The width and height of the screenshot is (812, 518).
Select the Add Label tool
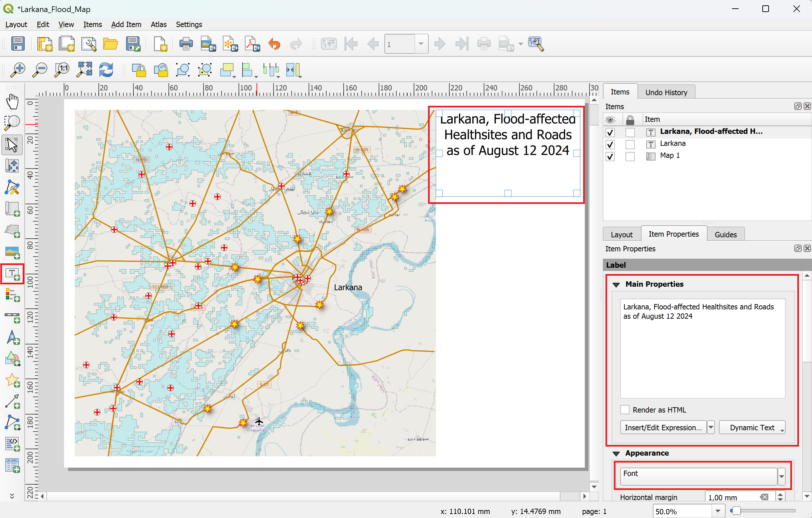pyautogui.click(x=12, y=274)
